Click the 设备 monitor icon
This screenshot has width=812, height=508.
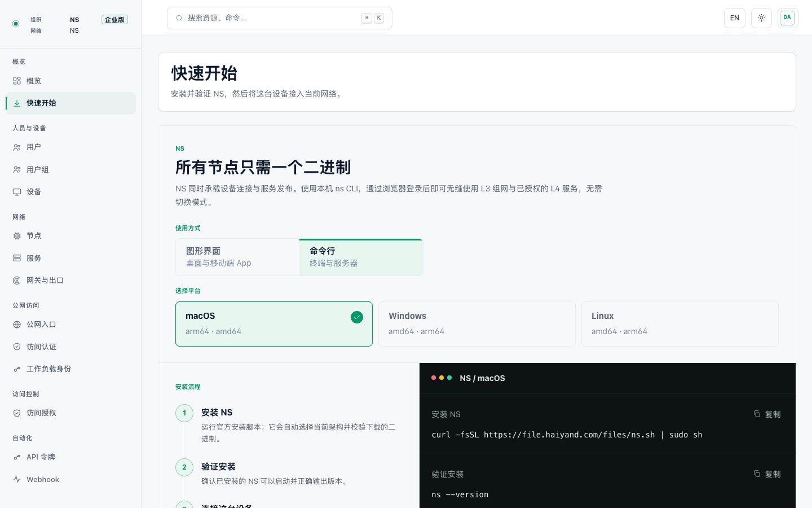pos(17,192)
